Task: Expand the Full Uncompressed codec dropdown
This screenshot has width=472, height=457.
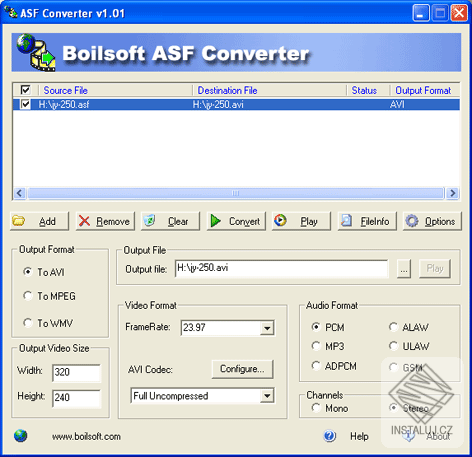Action: [x=267, y=396]
